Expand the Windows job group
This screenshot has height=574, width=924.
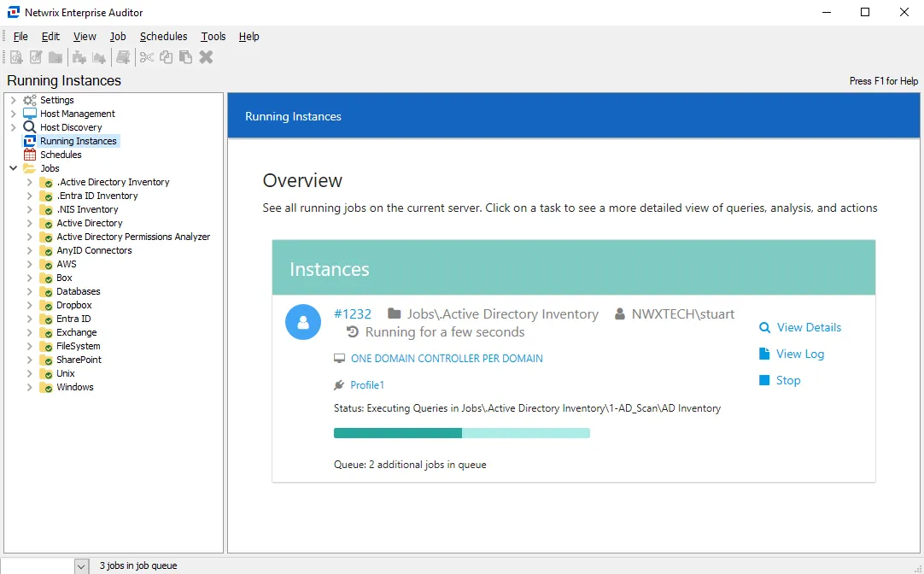click(30, 387)
